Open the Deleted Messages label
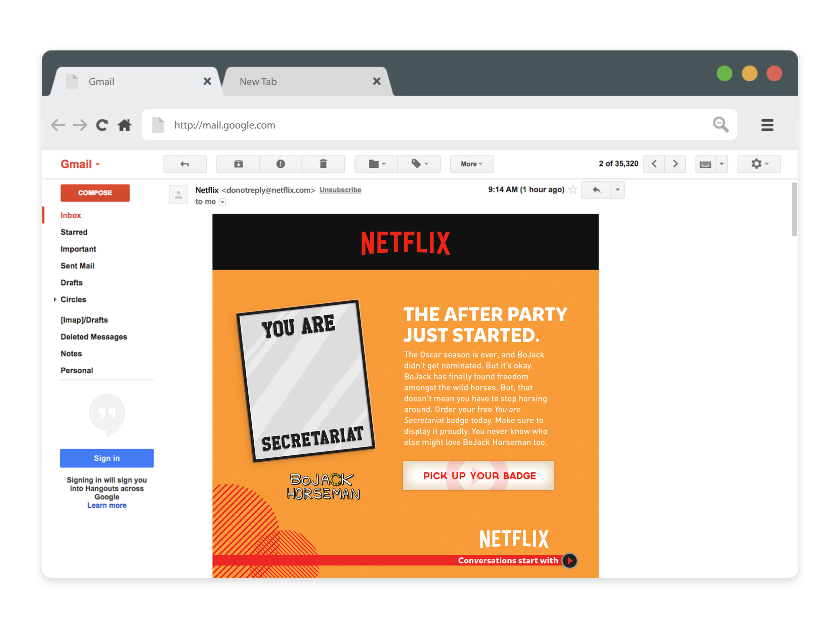Image resolution: width=840 pixels, height=630 pixels. [x=94, y=337]
